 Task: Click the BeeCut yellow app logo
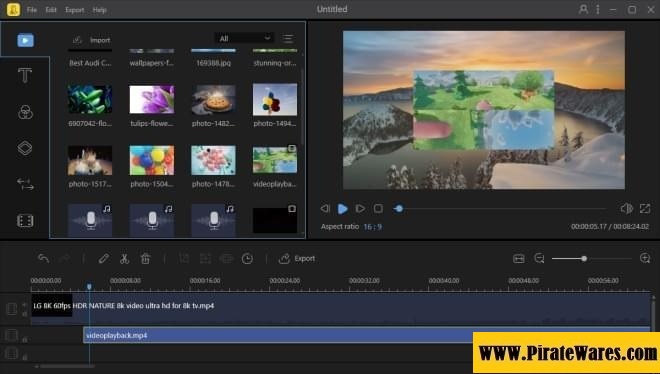[x=13, y=9]
